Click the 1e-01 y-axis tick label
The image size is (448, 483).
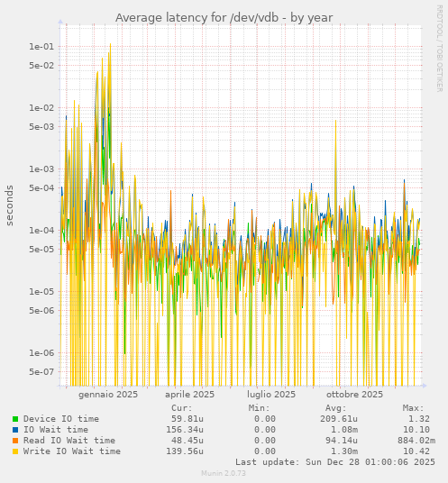click(x=41, y=47)
